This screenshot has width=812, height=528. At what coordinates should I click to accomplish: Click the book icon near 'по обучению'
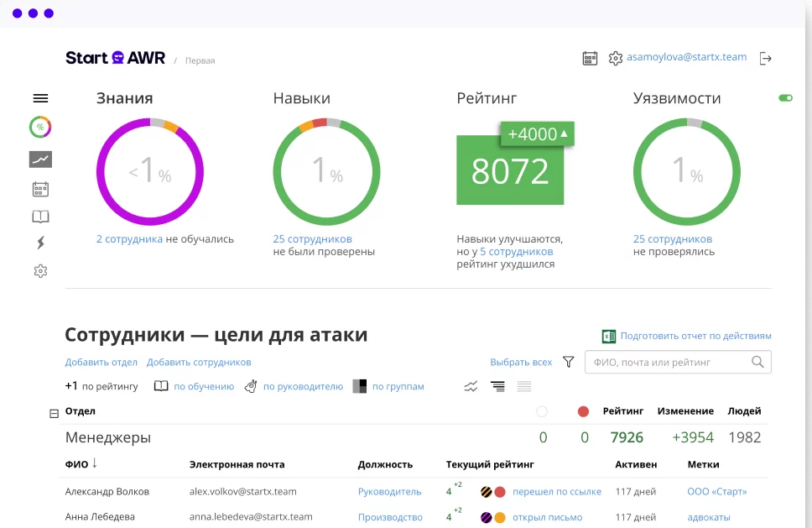pyautogui.click(x=161, y=386)
